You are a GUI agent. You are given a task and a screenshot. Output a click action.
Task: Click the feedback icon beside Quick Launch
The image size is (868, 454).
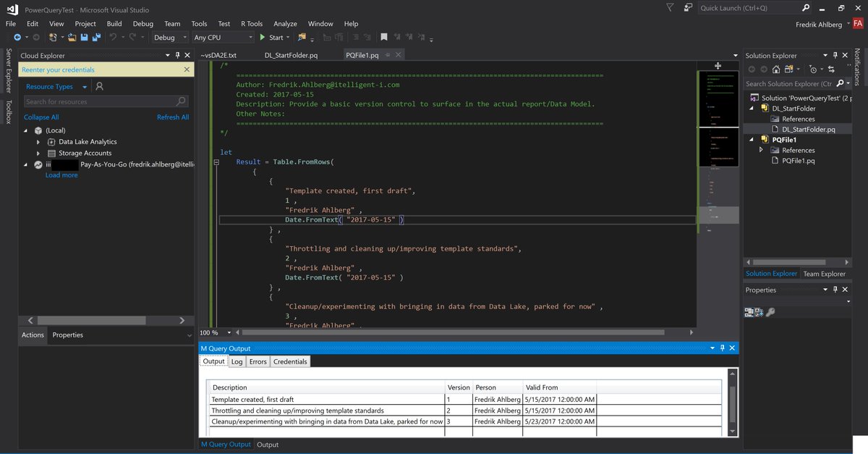click(688, 7)
